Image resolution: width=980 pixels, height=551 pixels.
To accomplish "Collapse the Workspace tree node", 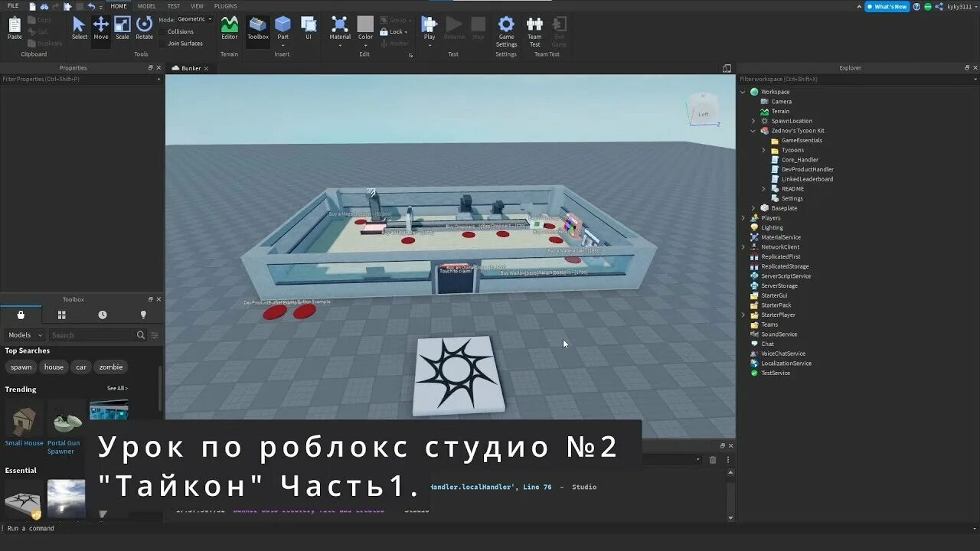I will click(x=743, y=92).
